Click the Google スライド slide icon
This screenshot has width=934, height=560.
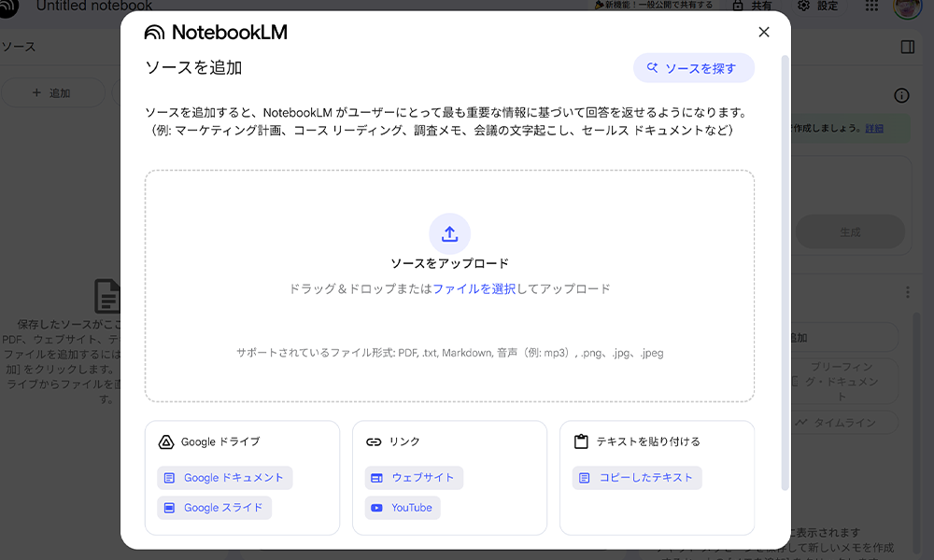click(x=169, y=508)
